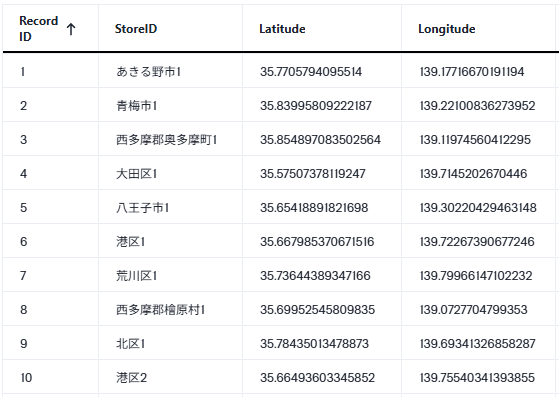This screenshot has width=559, height=397.
Task: Select latitude value 35.7705794095514
Action: [311, 72]
